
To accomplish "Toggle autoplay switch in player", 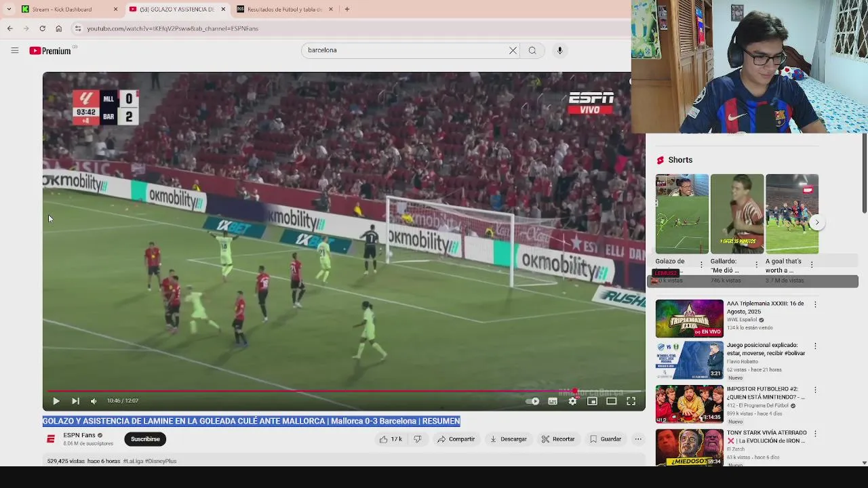I will tap(533, 401).
